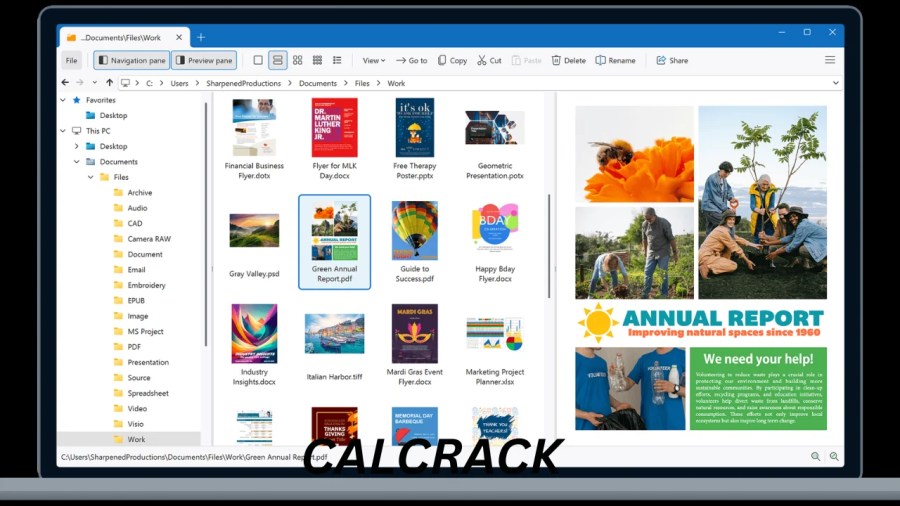The width and height of the screenshot is (900, 506).
Task: Expand the address bar dropdown arrow
Action: [x=836, y=83]
